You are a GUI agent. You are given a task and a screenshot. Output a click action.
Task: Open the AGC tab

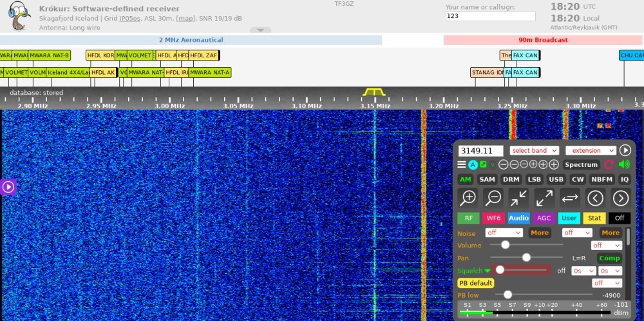[544, 219]
